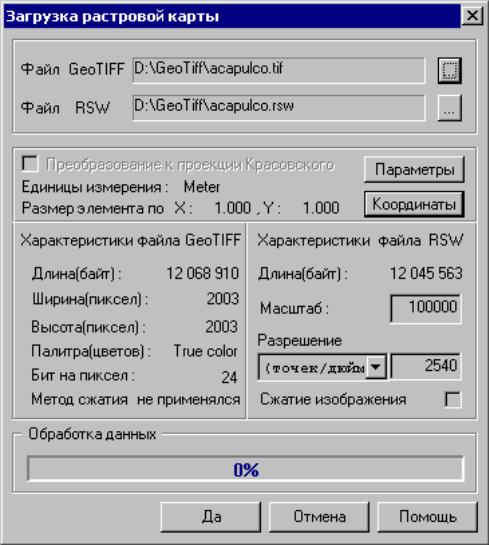Click the resolution value field 2540
This screenshot has height=545, width=489.
click(426, 367)
